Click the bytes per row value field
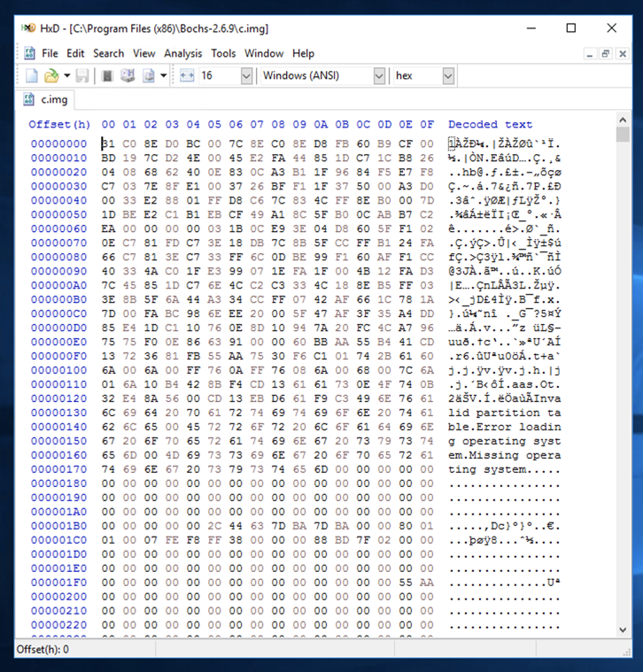 click(x=220, y=76)
